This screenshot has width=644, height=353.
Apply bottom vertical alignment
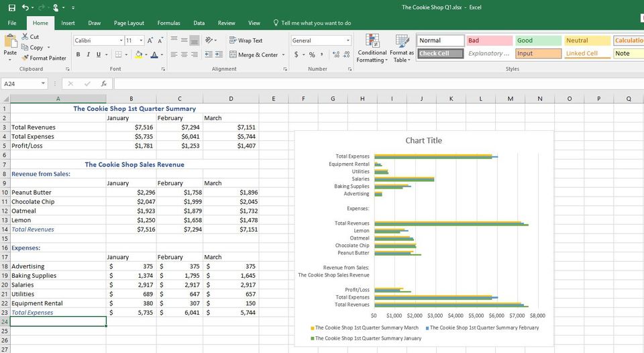195,40
